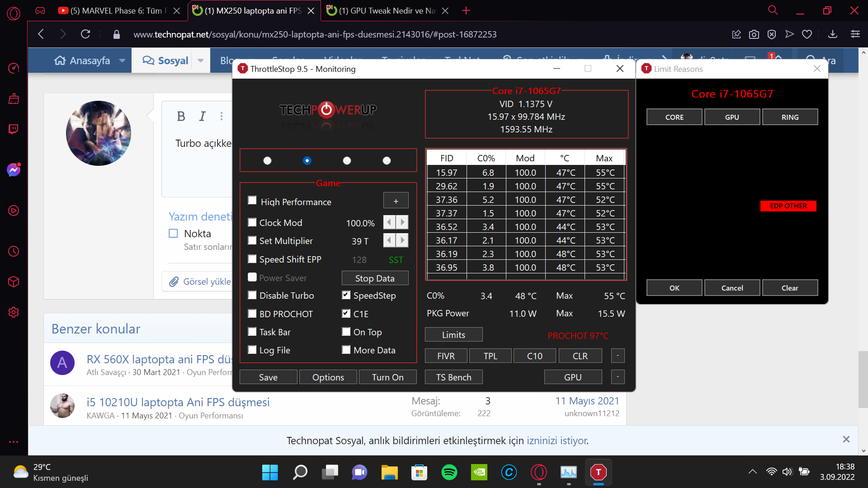Click the FIVR button
Screen dimensions: 868x488
(446, 356)
